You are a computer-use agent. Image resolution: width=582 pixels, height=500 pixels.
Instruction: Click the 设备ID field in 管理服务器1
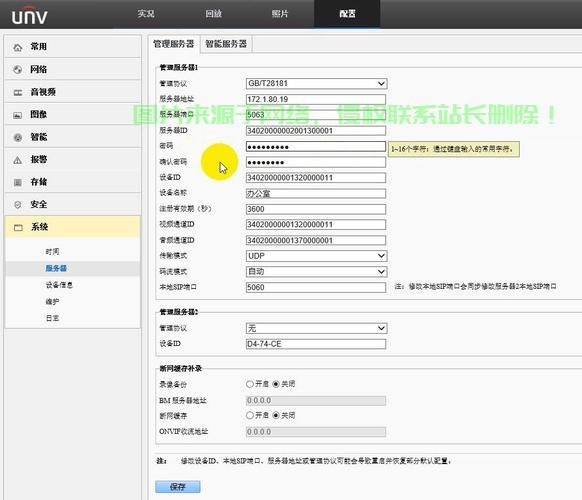click(315, 178)
